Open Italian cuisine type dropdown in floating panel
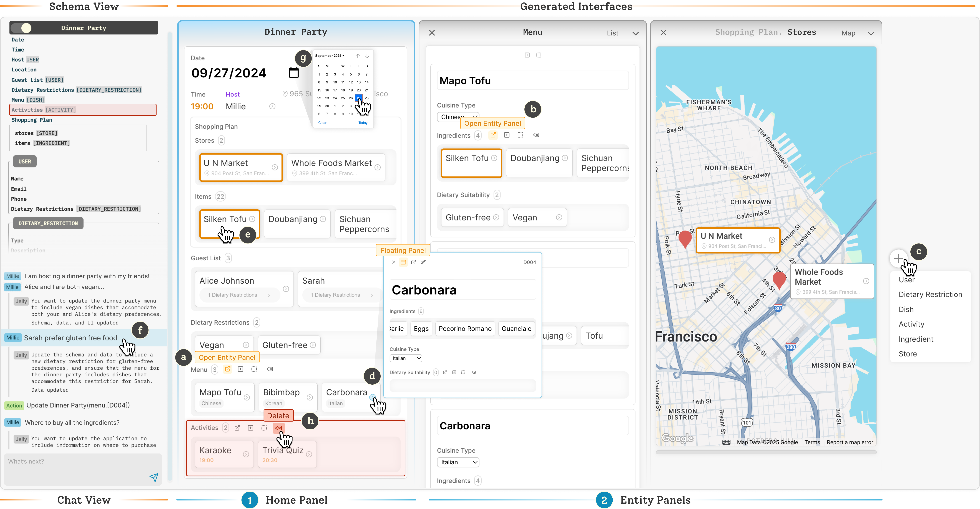The height and width of the screenshot is (509, 980). (x=406, y=358)
